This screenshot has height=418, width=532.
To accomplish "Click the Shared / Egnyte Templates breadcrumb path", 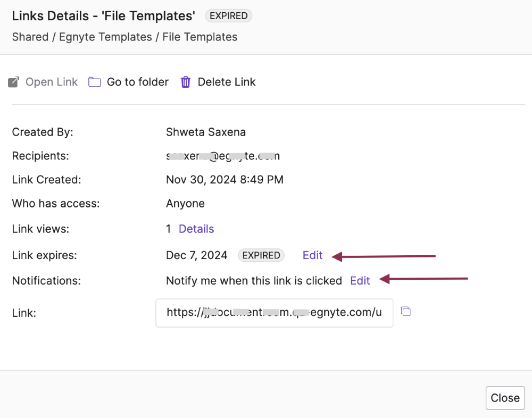I will pyautogui.click(x=124, y=37).
